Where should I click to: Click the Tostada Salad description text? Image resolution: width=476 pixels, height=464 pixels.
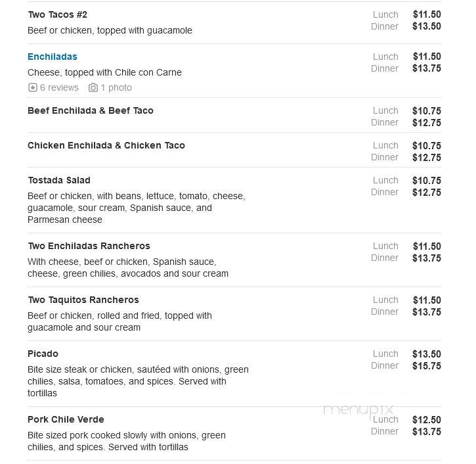(x=137, y=208)
